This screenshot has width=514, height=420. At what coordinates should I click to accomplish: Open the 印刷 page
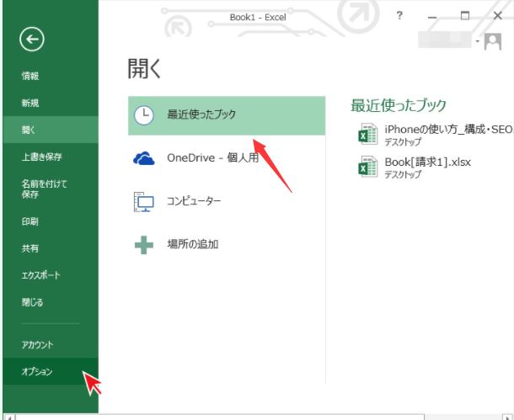tap(51, 221)
